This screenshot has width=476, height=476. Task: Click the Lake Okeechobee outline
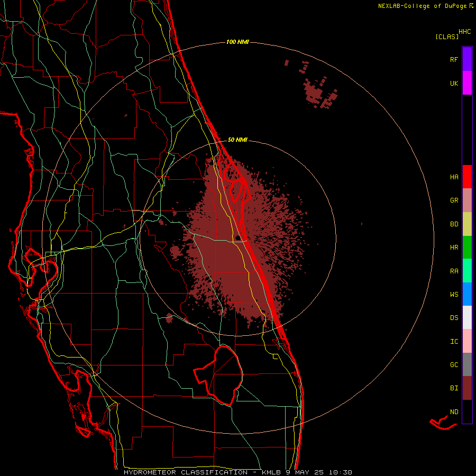click(218, 376)
